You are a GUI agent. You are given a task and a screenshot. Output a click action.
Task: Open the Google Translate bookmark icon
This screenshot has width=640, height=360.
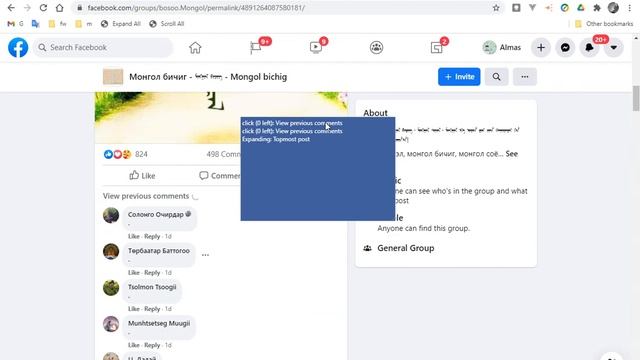36,24
